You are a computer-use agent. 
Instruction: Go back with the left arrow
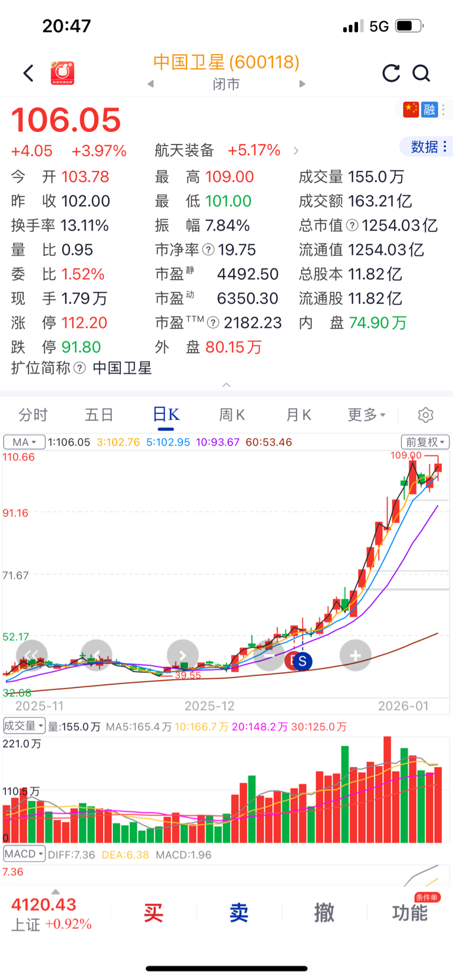pos(28,73)
